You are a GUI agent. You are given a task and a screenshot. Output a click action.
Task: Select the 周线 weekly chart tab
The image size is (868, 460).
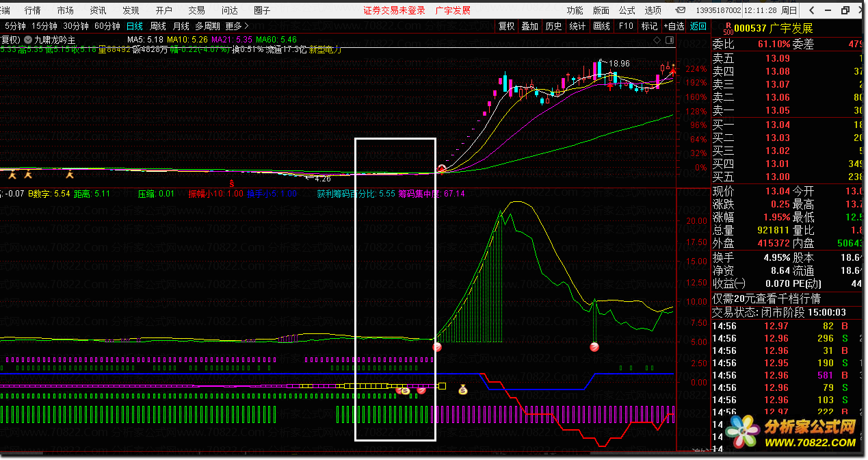pos(158,26)
